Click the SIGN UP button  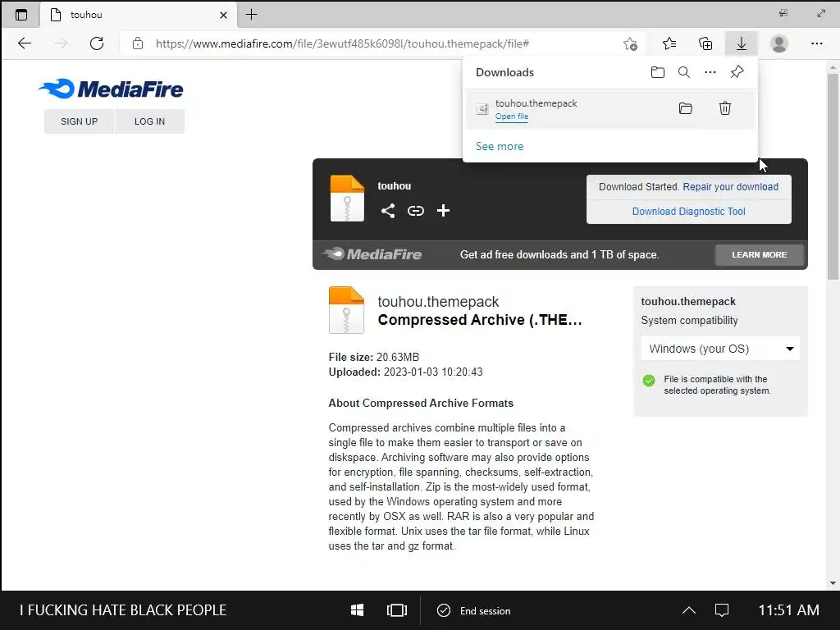80,121
